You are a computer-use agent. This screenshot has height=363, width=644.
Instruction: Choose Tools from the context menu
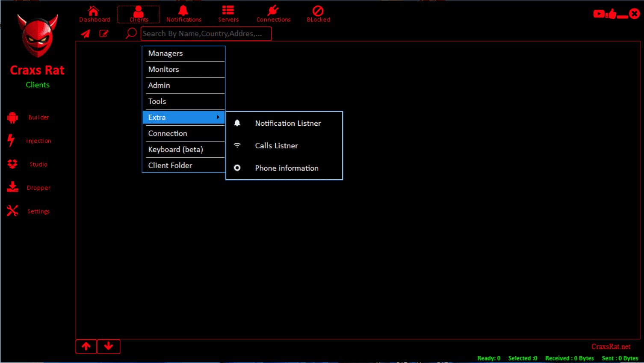pyautogui.click(x=183, y=101)
